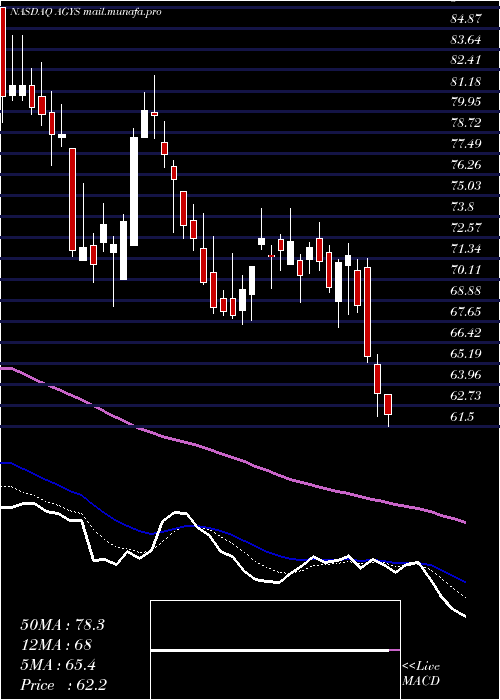This screenshot has height=700, width=500.
Task: Click the NASDAQ AGYS mail.munafa.pro chart title
Action: (85, 12)
